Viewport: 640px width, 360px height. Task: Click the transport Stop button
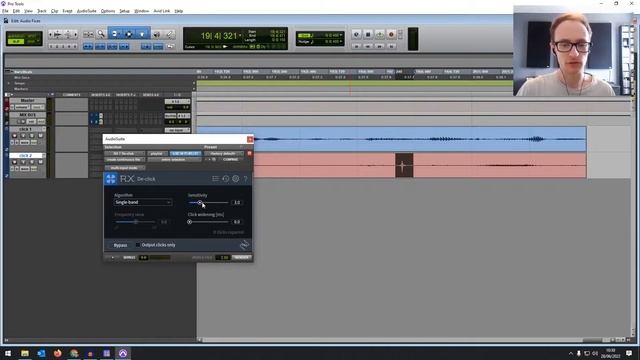click(368, 35)
